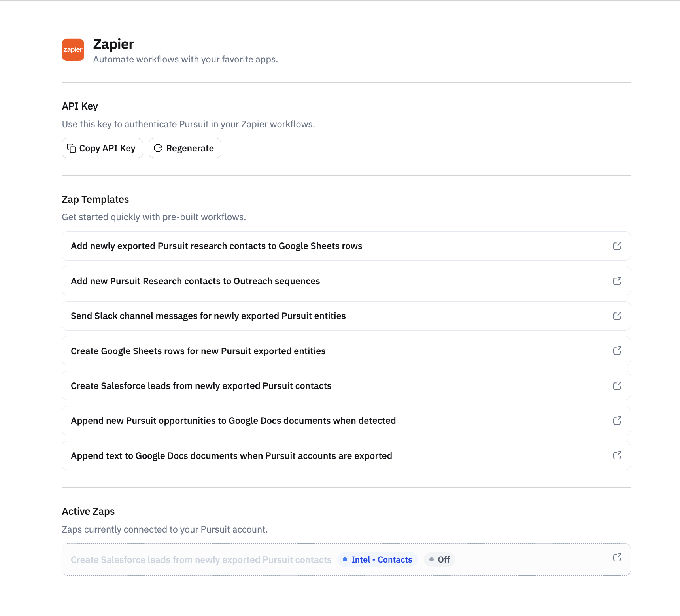Open 'Create Salesforce leads' template row
The image size is (680, 616).
pyautogui.click(x=346, y=386)
